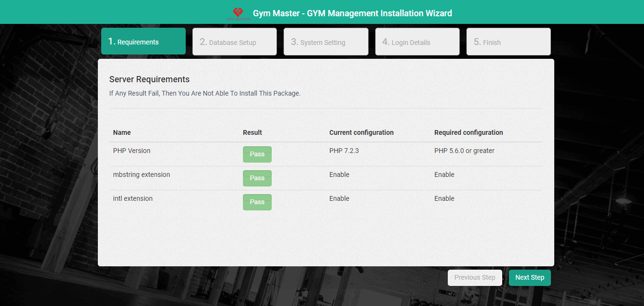Open the Database Setup step tab
Viewport: 644px width, 306px height.
[x=234, y=42]
